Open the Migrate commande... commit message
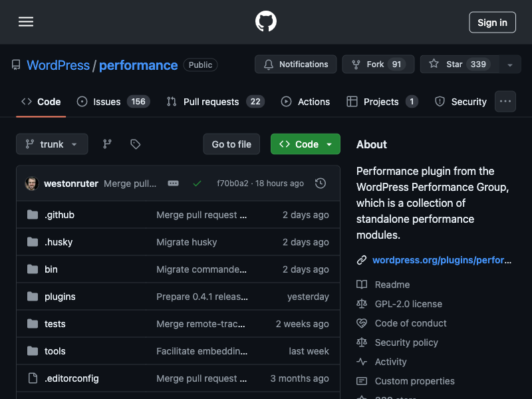Screen dimensions: 532x399 click(x=201, y=269)
